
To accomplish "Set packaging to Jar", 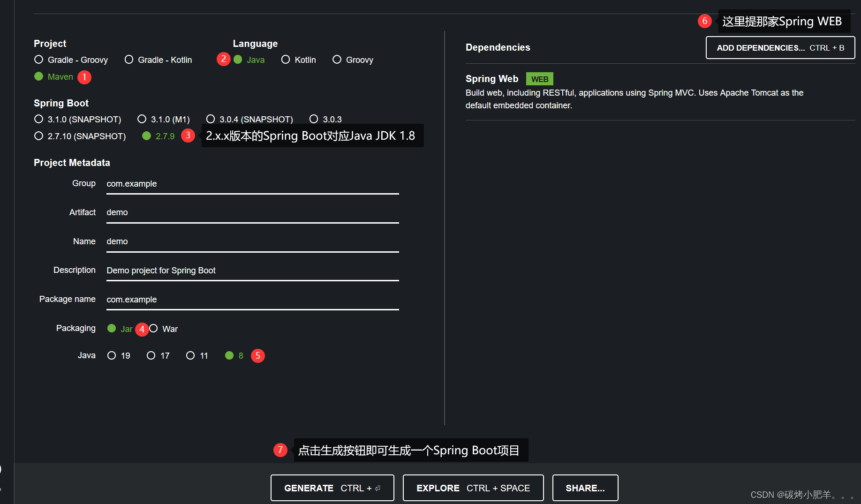I will (120, 329).
